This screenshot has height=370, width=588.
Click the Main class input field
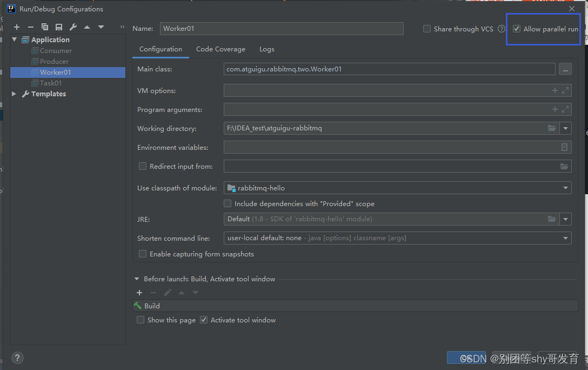click(x=389, y=69)
